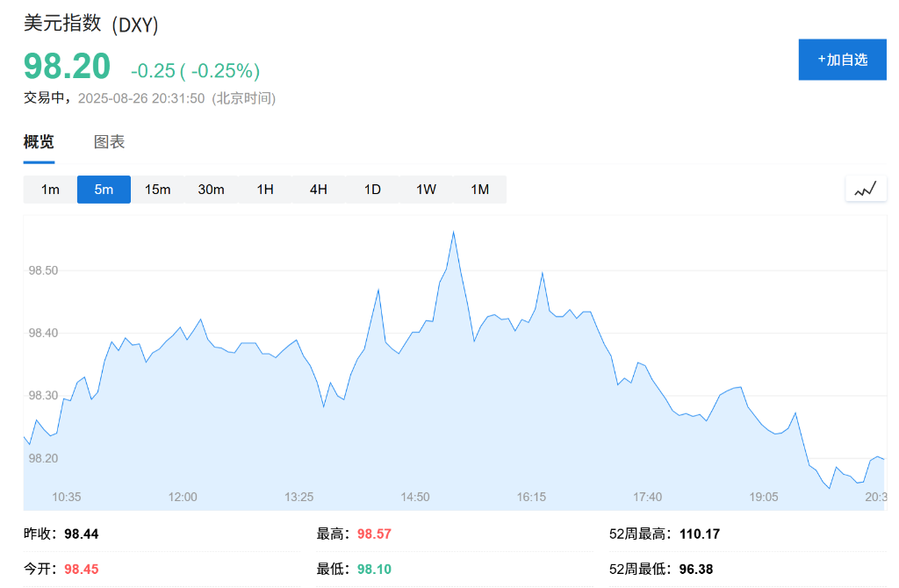Click the 美元指数 (DXY) title

point(90,24)
